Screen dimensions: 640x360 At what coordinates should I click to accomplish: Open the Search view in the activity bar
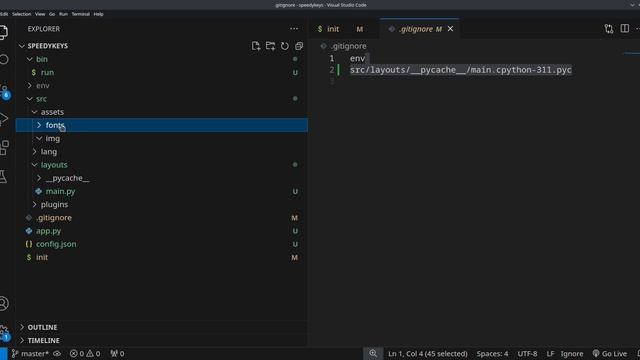click(4, 60)
